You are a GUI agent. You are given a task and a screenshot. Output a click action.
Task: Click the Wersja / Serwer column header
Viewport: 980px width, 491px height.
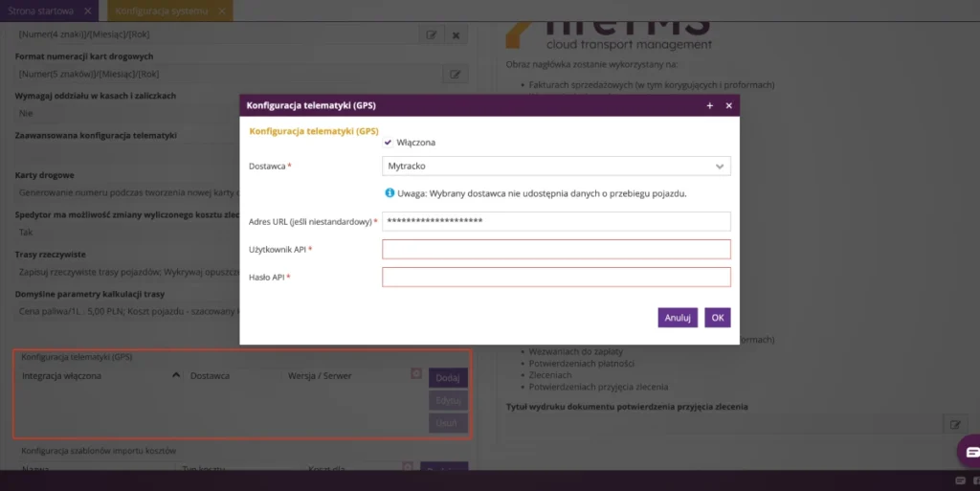(320, 375)
